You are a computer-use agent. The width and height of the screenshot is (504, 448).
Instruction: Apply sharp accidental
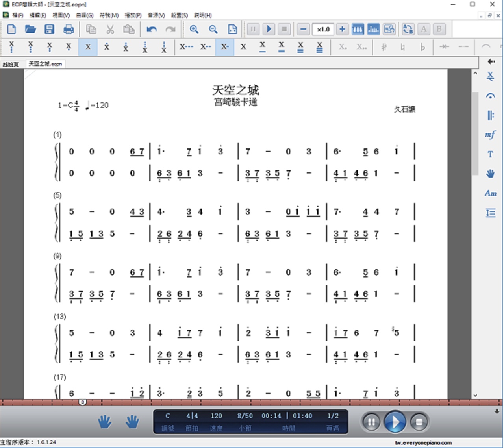(x=384, y=47)
